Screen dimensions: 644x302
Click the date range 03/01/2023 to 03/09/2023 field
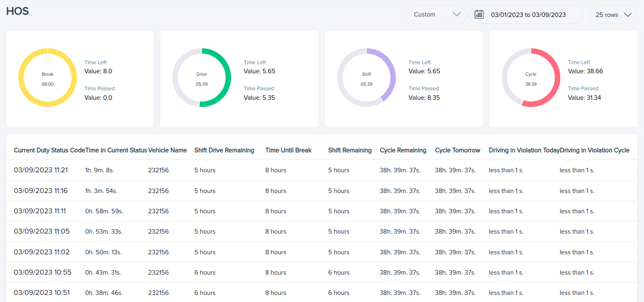pos(526,14)
